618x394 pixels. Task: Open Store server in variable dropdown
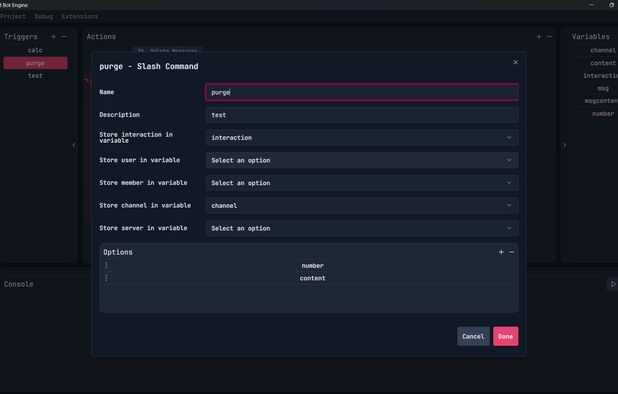(x=362, y=228)
